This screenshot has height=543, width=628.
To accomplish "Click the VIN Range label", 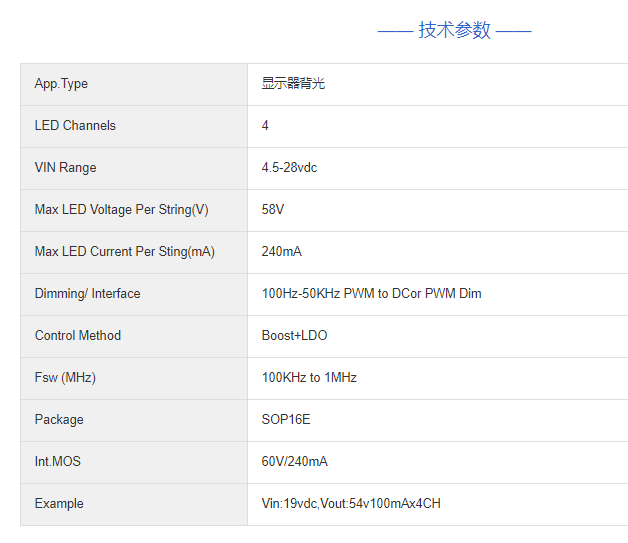I will pyautogui.click(x=65, y=168).
